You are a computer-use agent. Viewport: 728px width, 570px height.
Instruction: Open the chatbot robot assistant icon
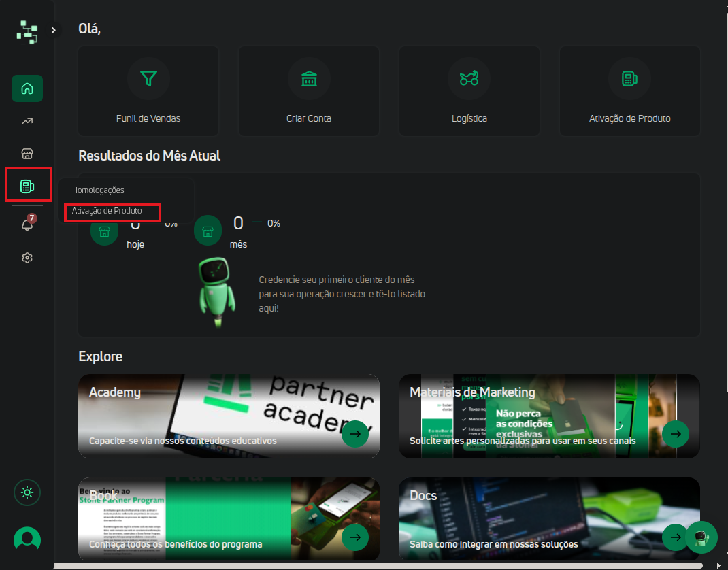coord(701,537)
